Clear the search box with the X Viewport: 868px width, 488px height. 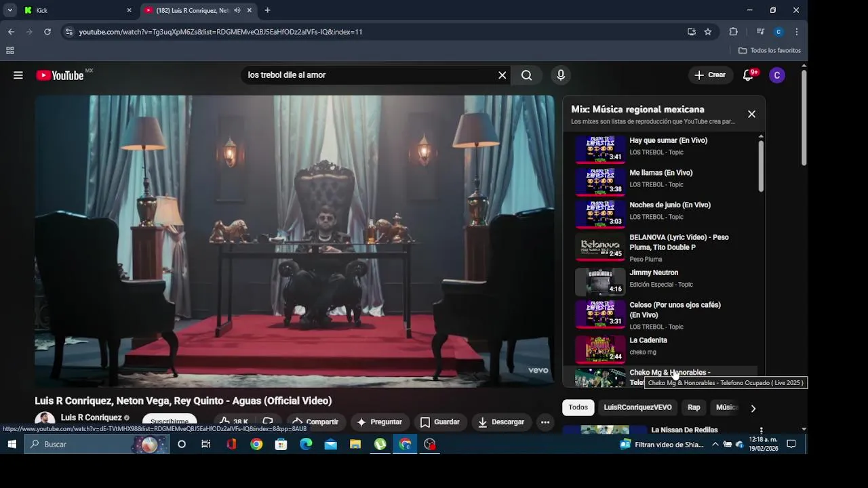tap(502, 75)
